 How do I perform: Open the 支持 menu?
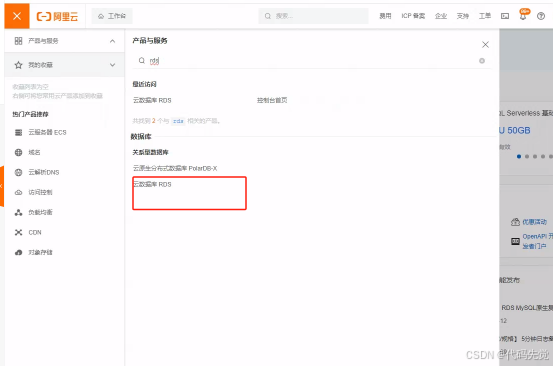pyautogui.click(x=463, y=16)
